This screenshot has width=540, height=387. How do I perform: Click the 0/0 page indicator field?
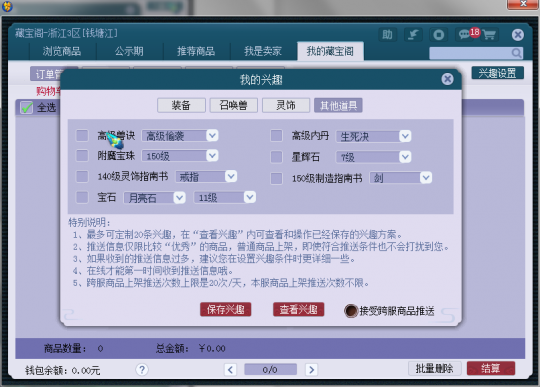pyautogui.click(x=270, y=370)
